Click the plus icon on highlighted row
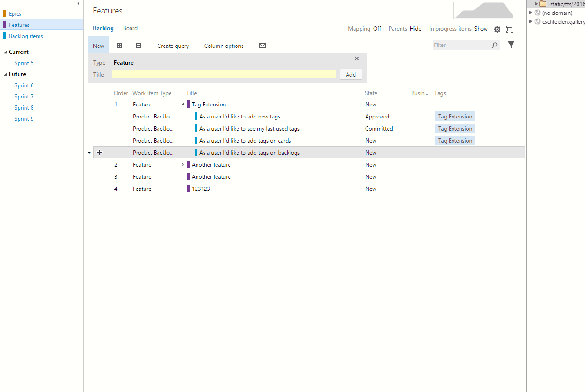Viewport: 585px width, 392px height. (x=99, y=152)
